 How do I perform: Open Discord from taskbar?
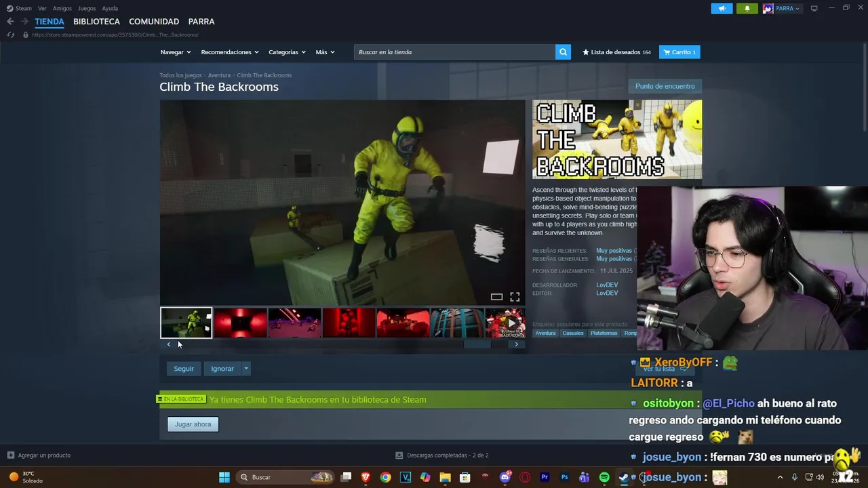[505, 477]
